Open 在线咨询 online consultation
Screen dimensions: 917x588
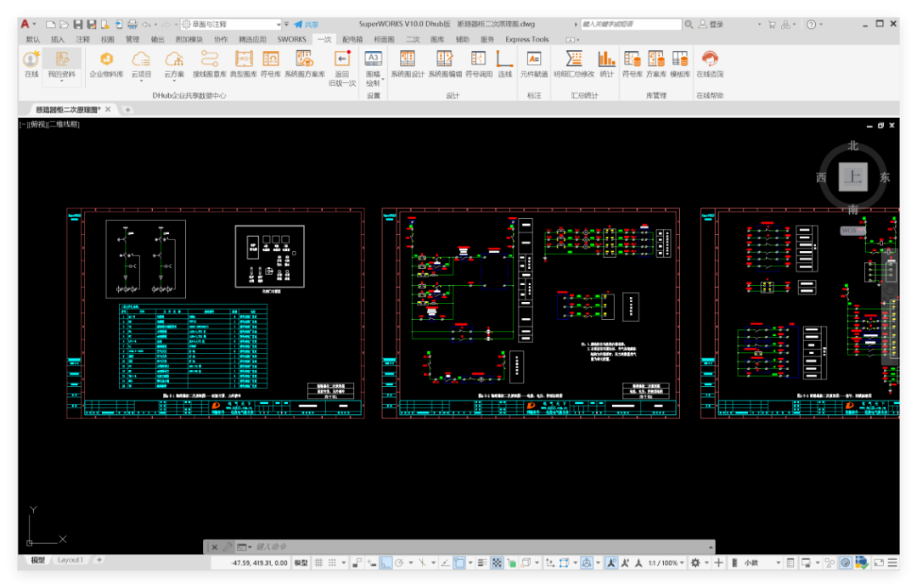(x=710, y=64)
